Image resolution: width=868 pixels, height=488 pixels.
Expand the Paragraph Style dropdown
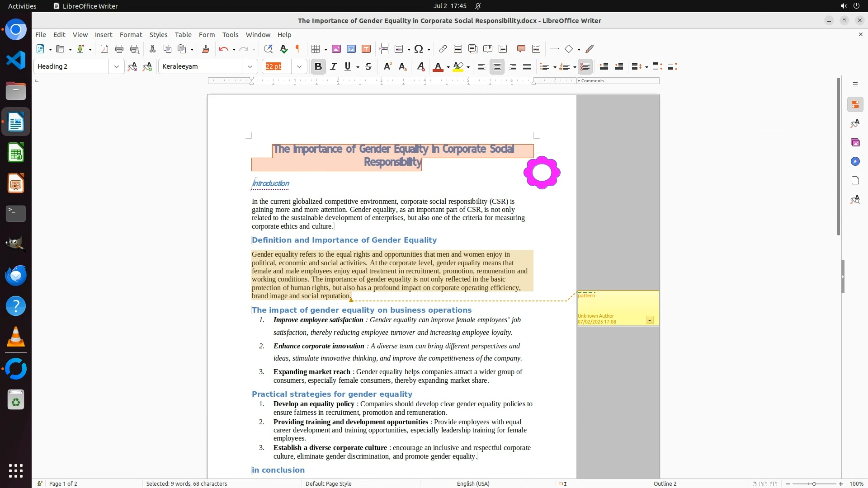tap(117, 66)
